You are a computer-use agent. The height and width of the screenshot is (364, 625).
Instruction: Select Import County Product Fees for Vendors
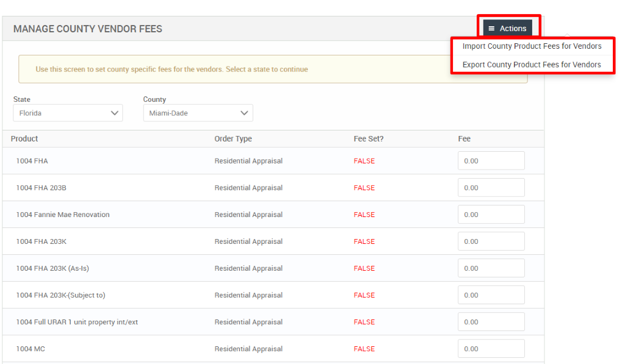click(x=532, y=46)
